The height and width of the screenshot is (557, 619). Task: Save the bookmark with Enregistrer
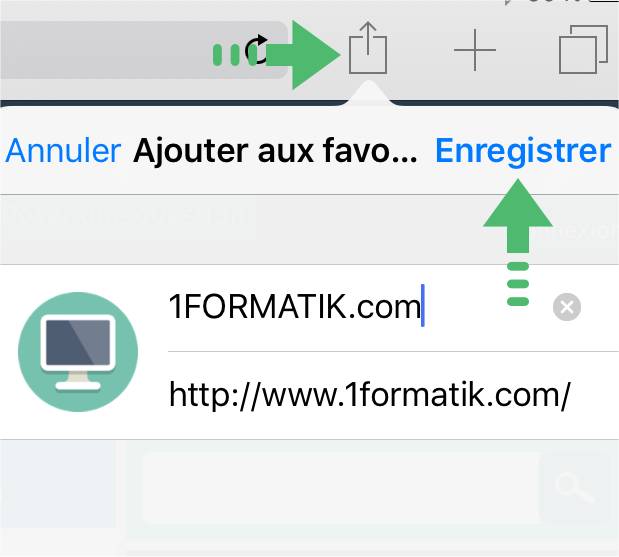point(523,151)
